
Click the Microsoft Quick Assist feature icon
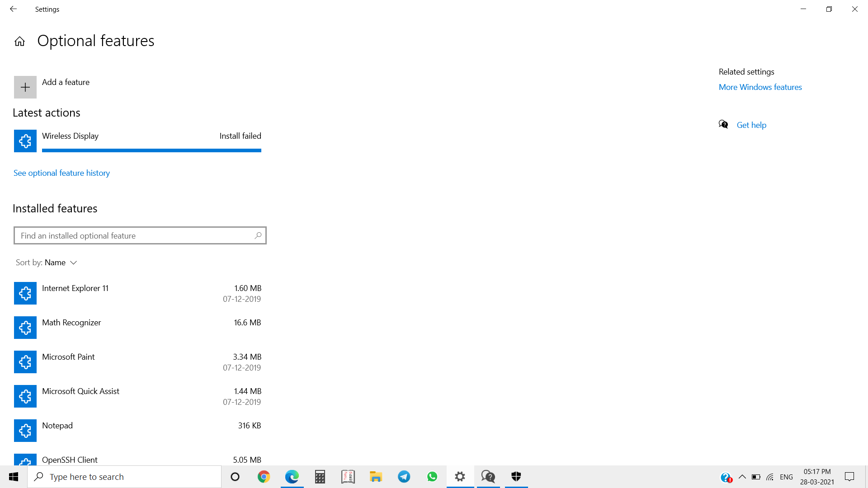(25, 396)
